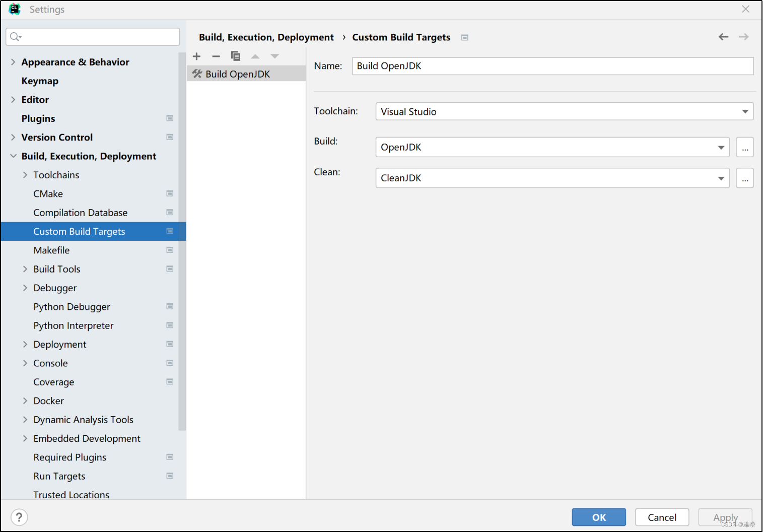763x532 pixels.
Task: Expand Embedded Development node
Action: [x=25, y=439]
